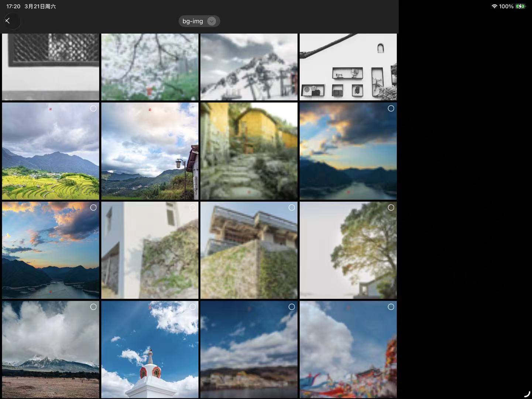Open the street lamp and clouds photo
This screenshot has width=532, height=399.
(x=150, y=151)
